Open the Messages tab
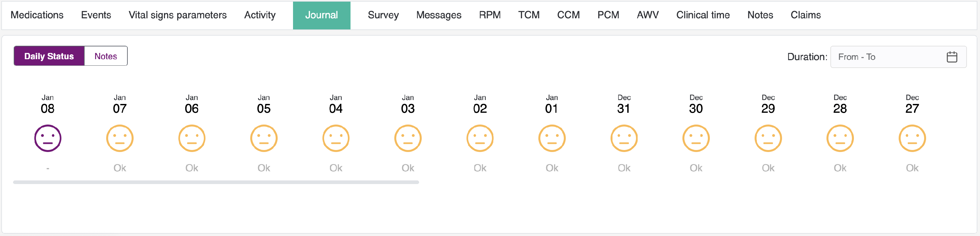The height and width of the screenshot is (236, 980). 439,15
